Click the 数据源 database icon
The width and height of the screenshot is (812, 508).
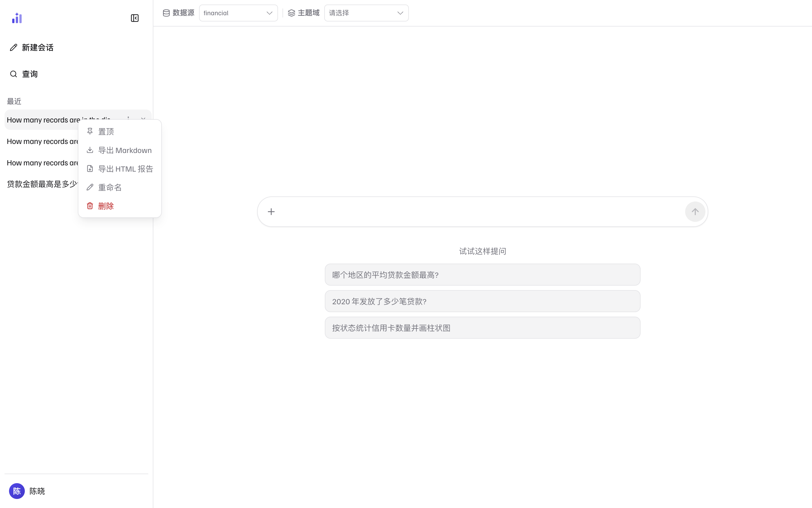click(166, 13)
